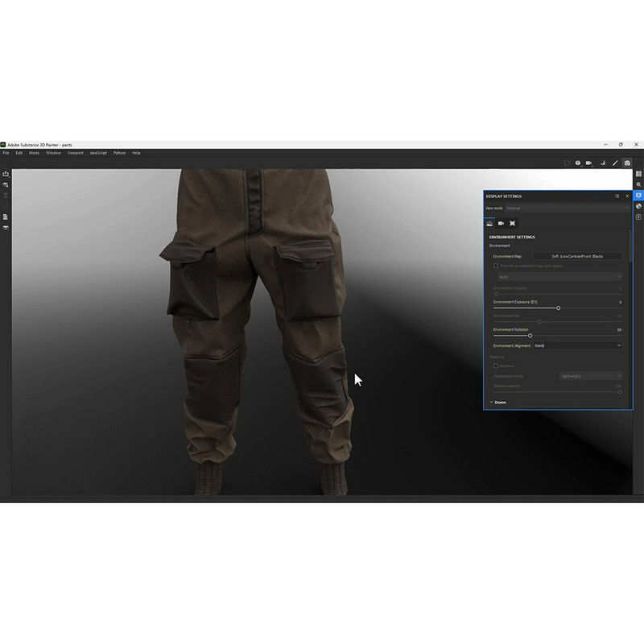The width and height of the screenshot is (644, 644).
Task: Open the Shader Settings globe icon
Action: pos(638,206)
